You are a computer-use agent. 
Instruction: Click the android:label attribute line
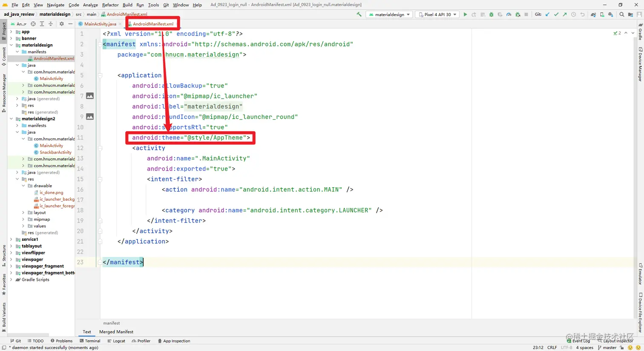point(187,106)
